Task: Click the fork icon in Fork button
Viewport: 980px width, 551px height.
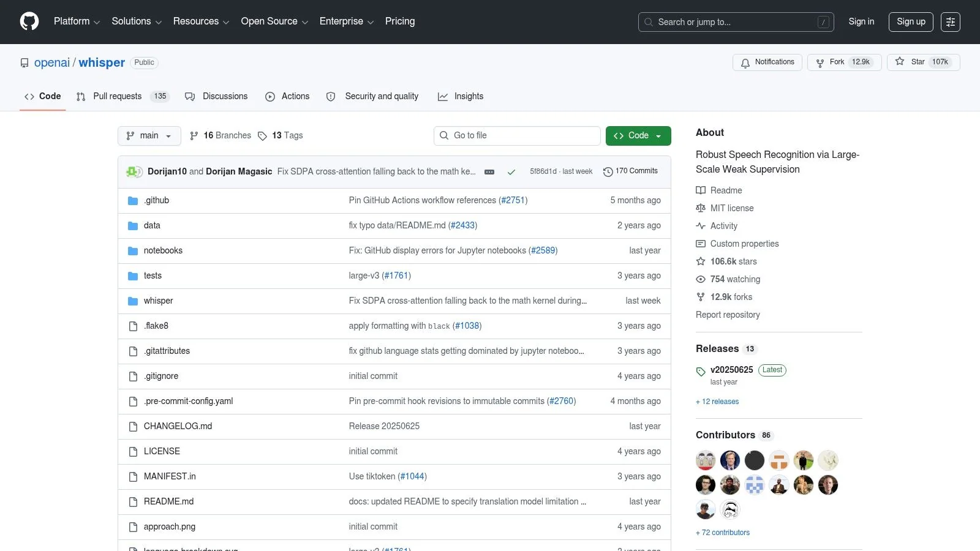Action: [x=820, y=62]
